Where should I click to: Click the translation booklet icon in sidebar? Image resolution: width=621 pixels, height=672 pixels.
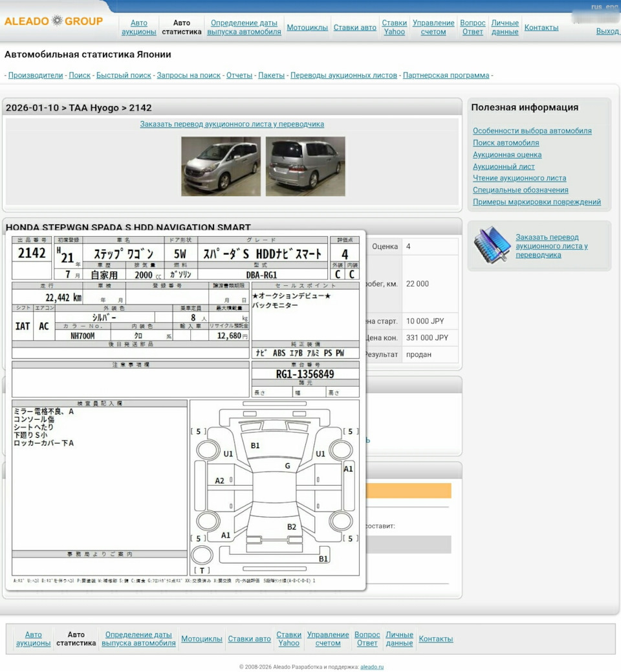[492, 245]
